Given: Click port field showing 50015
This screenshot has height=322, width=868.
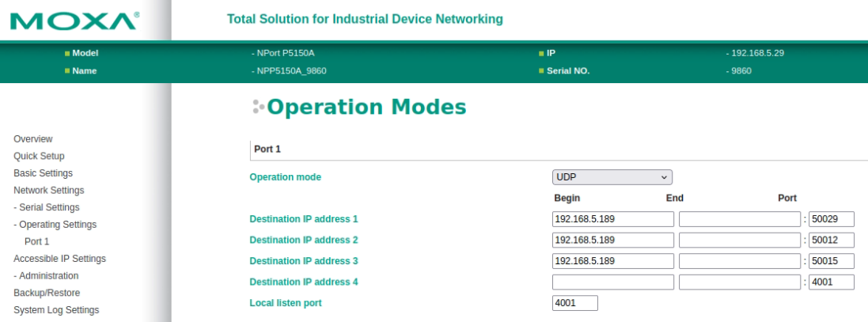Looking at the screenshot, I should [x=831, y=261].
